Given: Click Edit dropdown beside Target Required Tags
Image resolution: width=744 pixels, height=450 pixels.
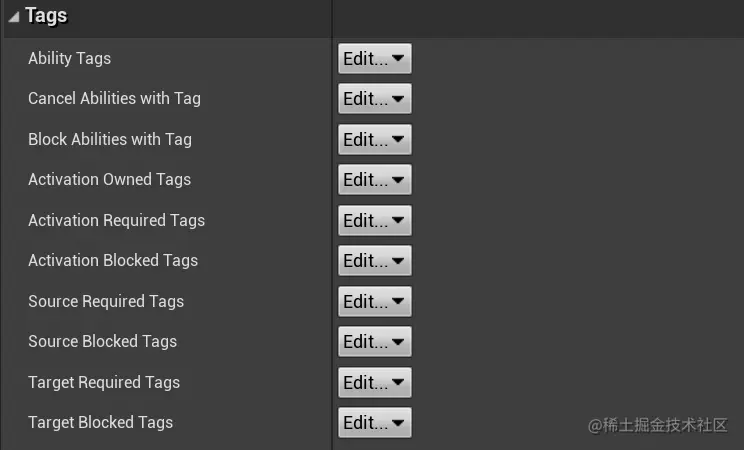Looking at the screenshot, I should (x=374, y=383).
